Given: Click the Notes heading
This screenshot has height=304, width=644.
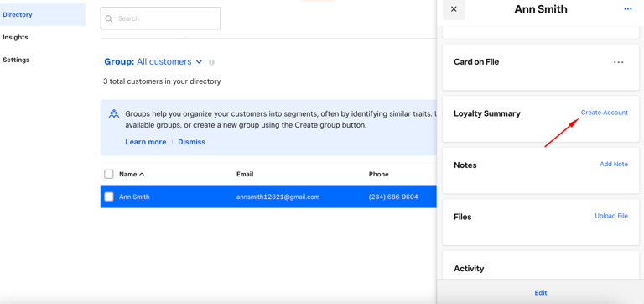Looking at the screenshot, I should coord(465,165).
